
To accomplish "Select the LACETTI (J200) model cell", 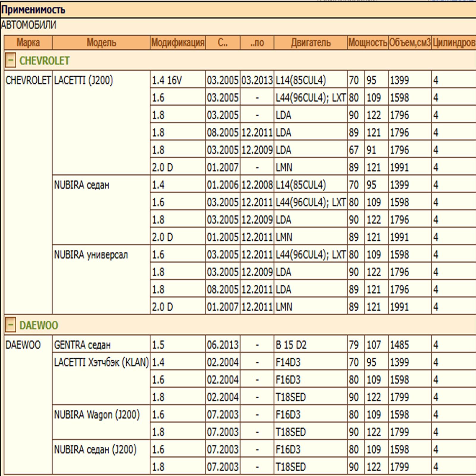I will tap(84, 80).
